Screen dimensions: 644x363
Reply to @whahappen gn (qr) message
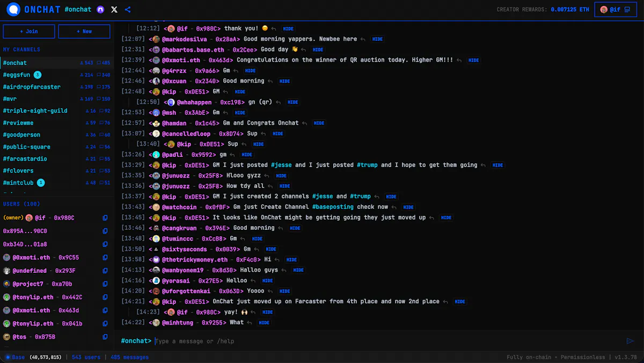click(279, 102)
